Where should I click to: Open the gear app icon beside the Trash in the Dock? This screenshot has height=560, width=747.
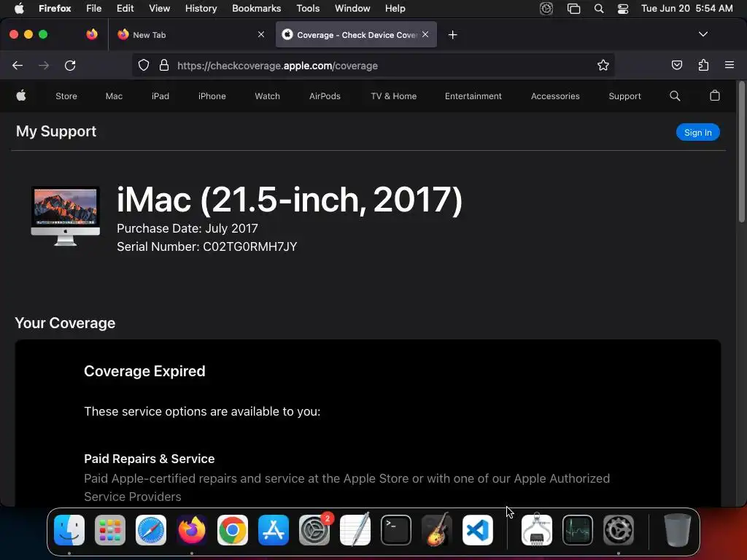click(x=619, y=530)
